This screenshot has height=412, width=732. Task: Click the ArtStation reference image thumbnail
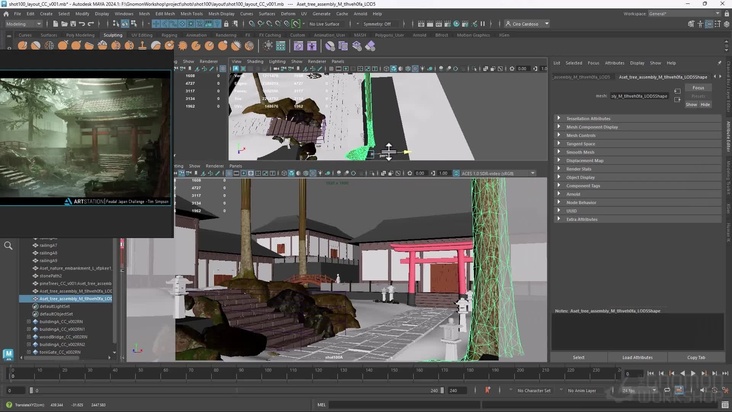point(85,138)
